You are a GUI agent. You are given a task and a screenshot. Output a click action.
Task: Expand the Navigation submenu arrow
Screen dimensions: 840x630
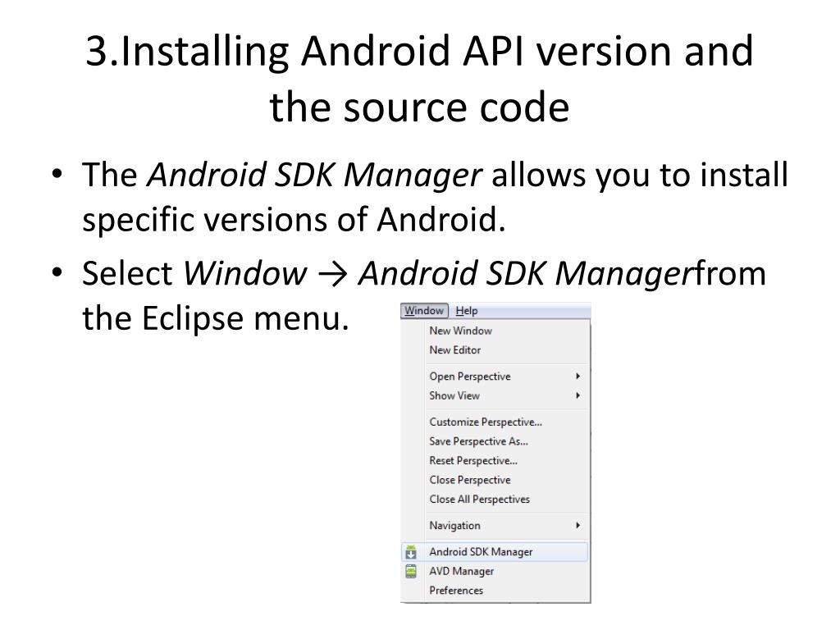click(578, 525)
